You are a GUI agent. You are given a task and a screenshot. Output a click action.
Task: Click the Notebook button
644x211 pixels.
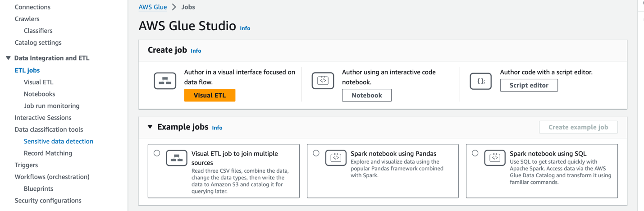(x=366, y=95)
